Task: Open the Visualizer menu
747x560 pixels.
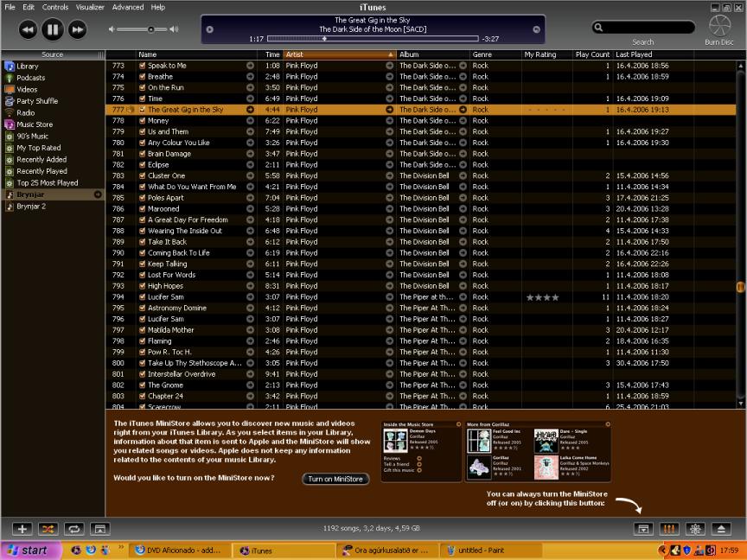Action: [90, 7]
